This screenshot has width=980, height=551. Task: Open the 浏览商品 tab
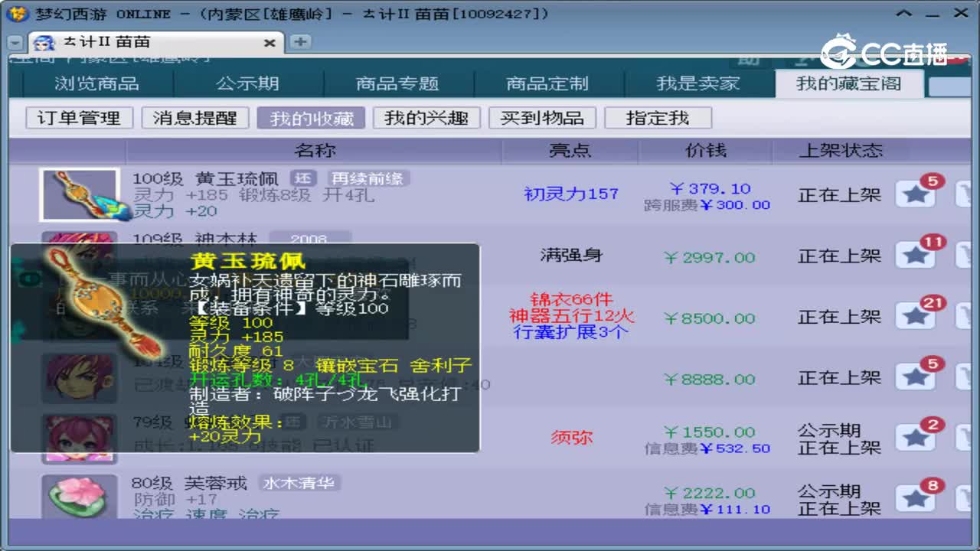pyautogui.click(x=95, y=84)
